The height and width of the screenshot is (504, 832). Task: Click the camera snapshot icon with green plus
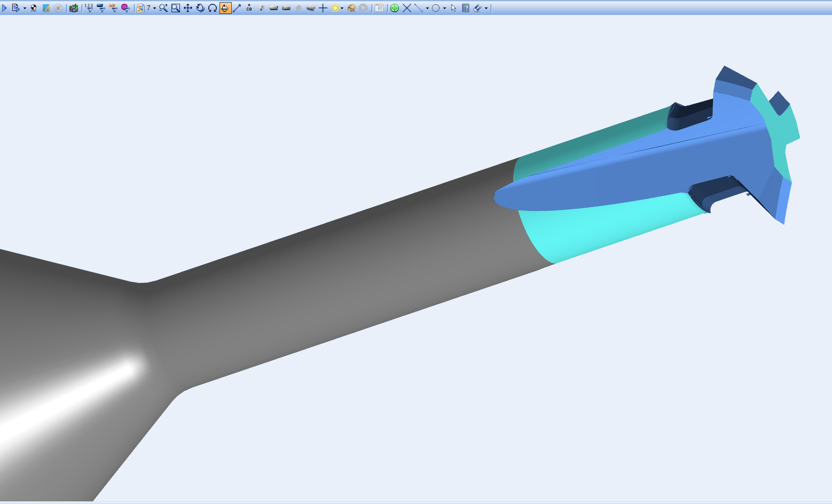[74, 8]
